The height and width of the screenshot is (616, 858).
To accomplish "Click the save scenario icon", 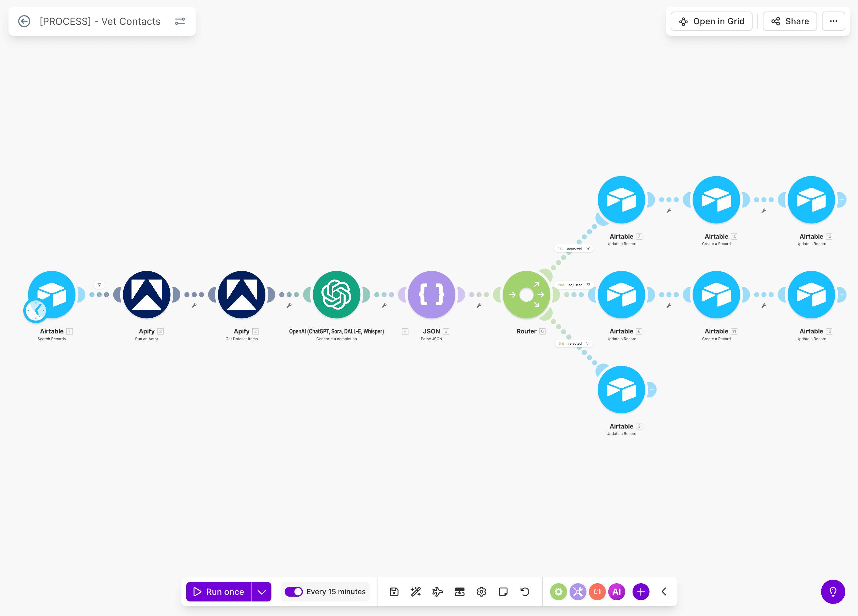I will [394, 591].
